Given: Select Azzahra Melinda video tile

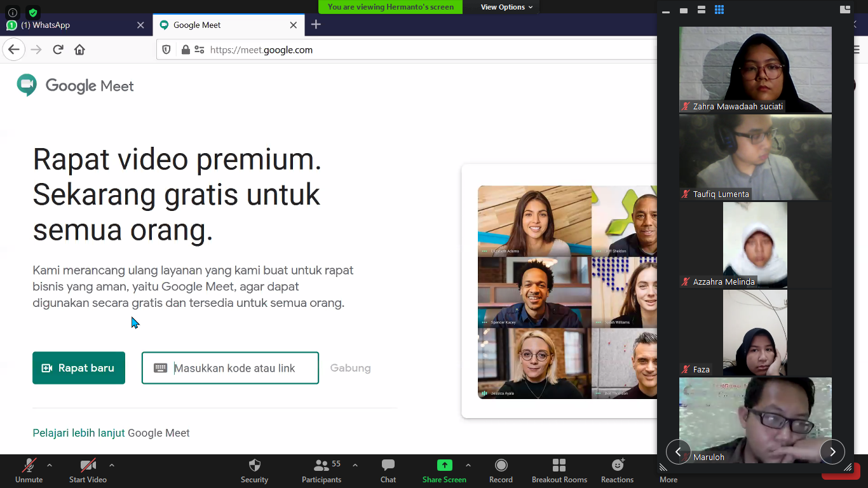Looking at the screenshot, I should pyautogui.click(x=756, y=245).
